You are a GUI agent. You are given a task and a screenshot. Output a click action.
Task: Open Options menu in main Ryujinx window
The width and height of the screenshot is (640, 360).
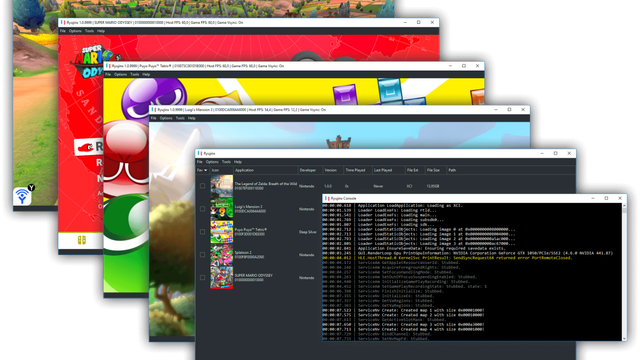point(212,162)
